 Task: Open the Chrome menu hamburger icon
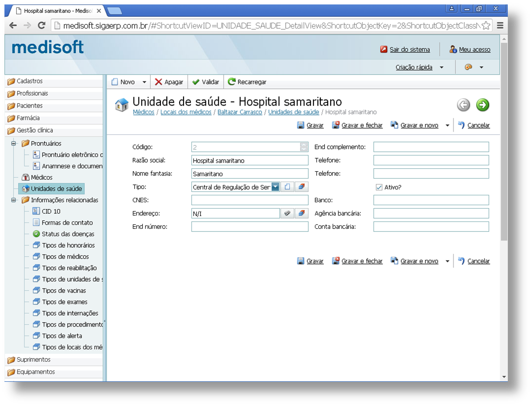pyautogui.click(x=500, y=26)
